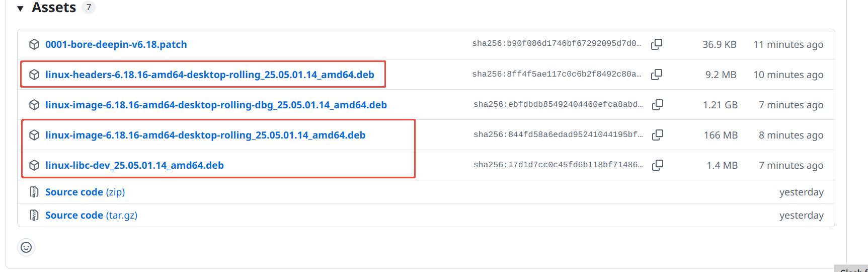Copy SHA256 of 0001-bore-deepin patch

tap(656, 44)
